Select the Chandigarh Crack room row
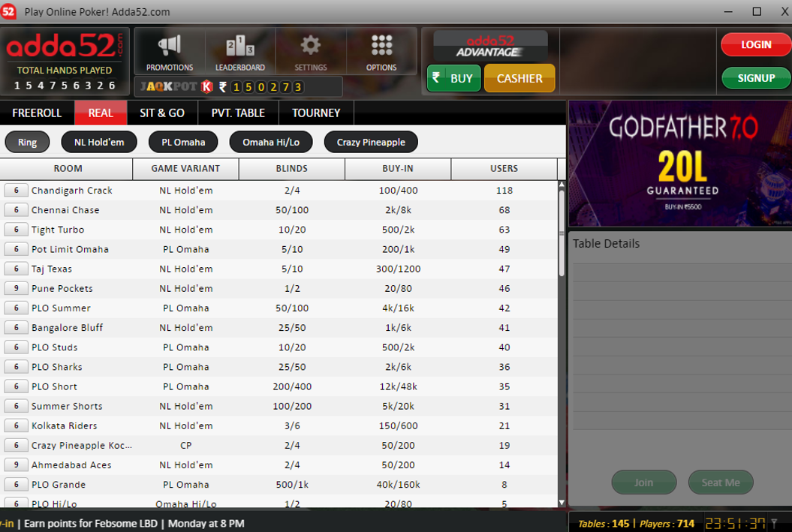This screenshot has height=532, width=792. 279,191
